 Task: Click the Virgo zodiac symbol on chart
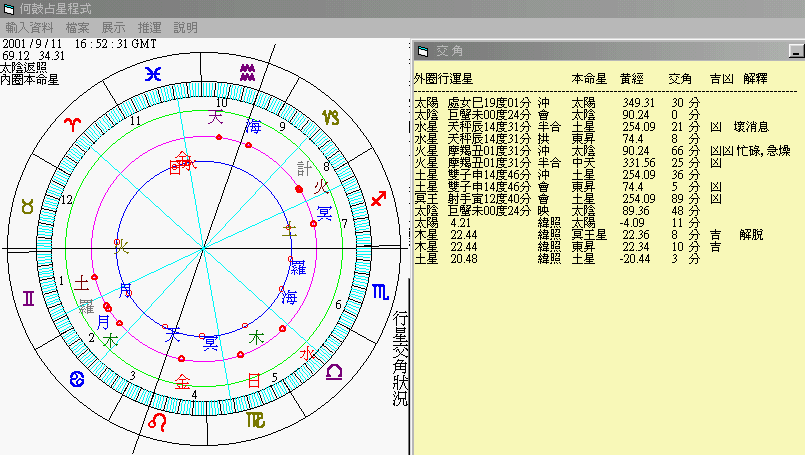click(255, 420)
